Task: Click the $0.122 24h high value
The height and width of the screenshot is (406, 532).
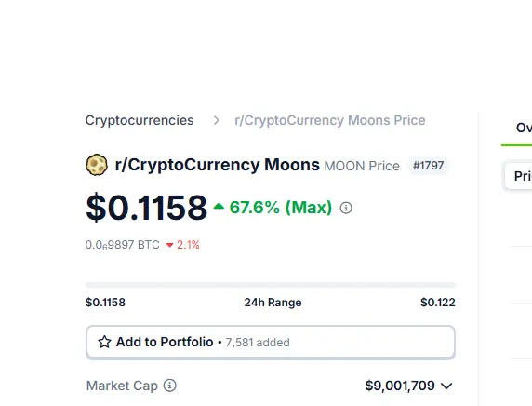Action: 438,303
